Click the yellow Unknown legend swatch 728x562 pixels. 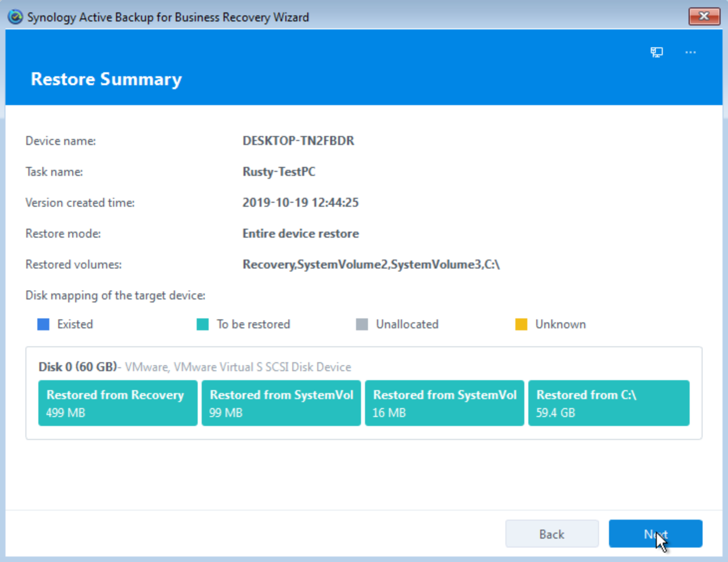click(x=521, y=324)
